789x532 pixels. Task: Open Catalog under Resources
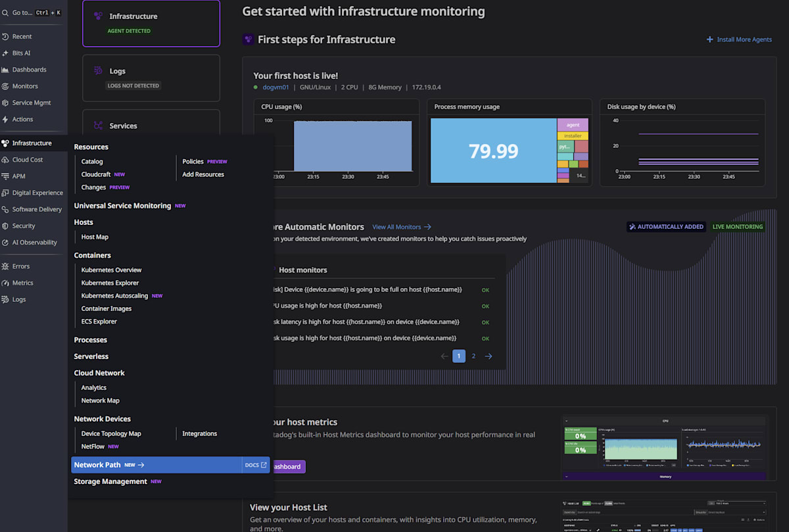tap(92, 162)
